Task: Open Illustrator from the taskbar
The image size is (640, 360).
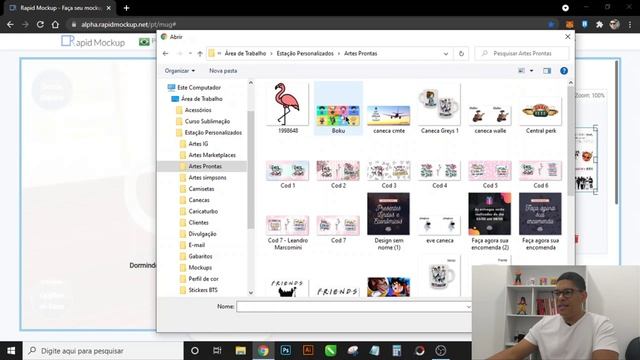Action: (x=308, y=351)
